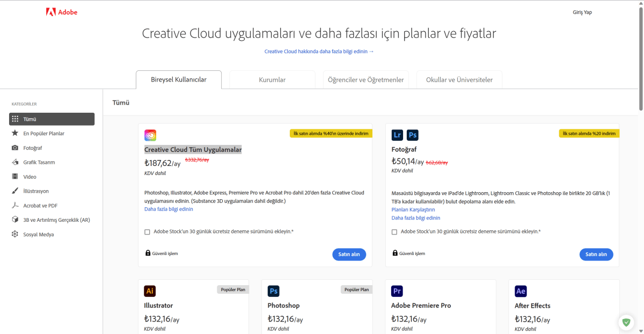Open the Okullar ve Üniversiteler tab
This screenshot has height=334, width=644.
click(x=459, y=79)
